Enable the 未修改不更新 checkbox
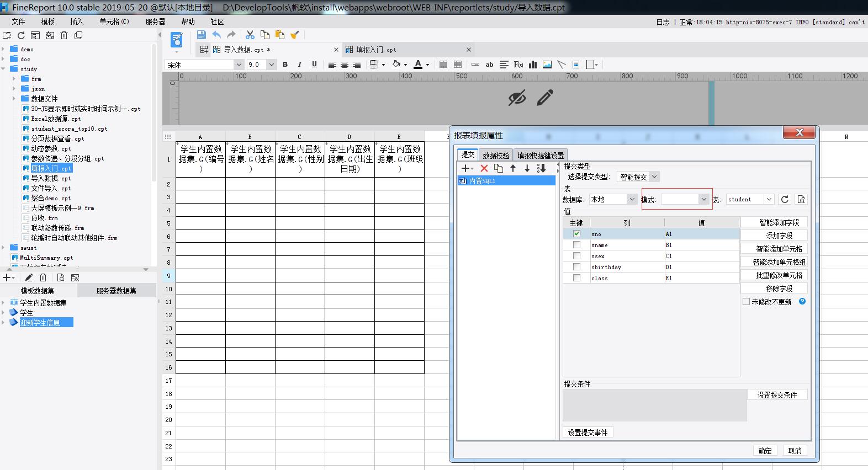 click(747, 302)
